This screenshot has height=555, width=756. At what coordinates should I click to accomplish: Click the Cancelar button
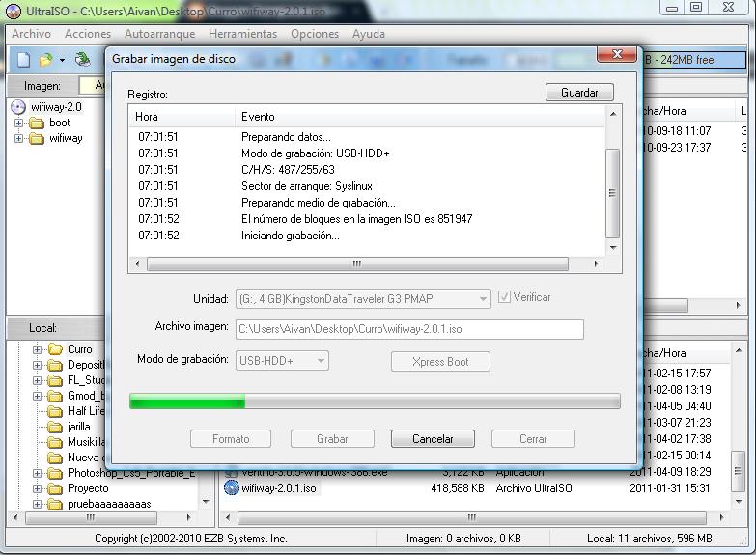[433, 439]
